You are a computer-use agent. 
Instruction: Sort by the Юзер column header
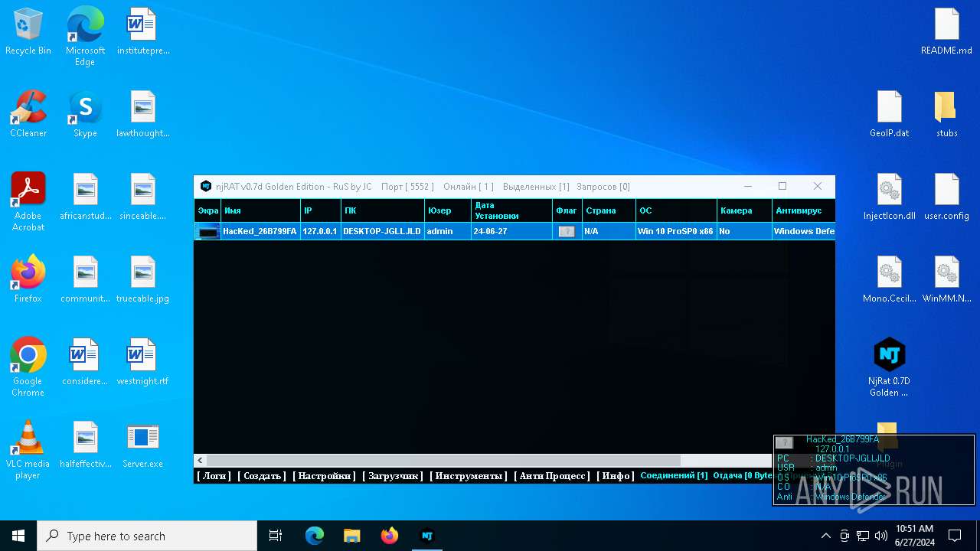pos(448,210)
